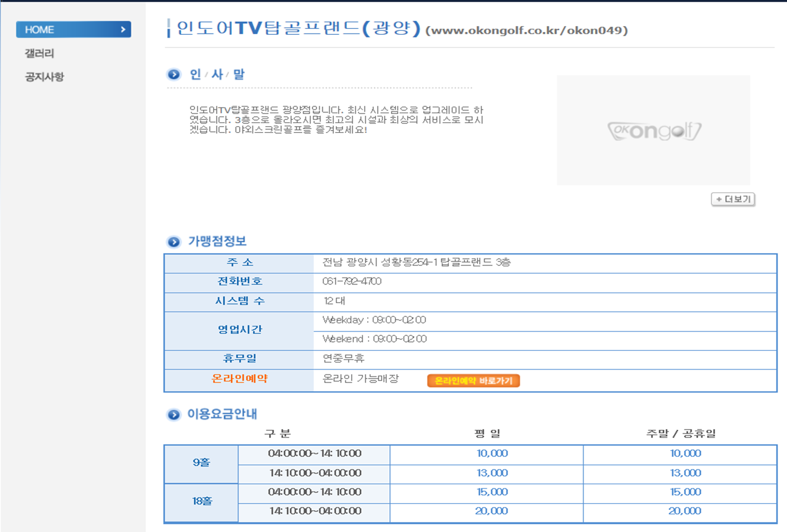
Task: Click the okongolf.co.kr/okon049 URL in the title
Action: click(526, 30)
